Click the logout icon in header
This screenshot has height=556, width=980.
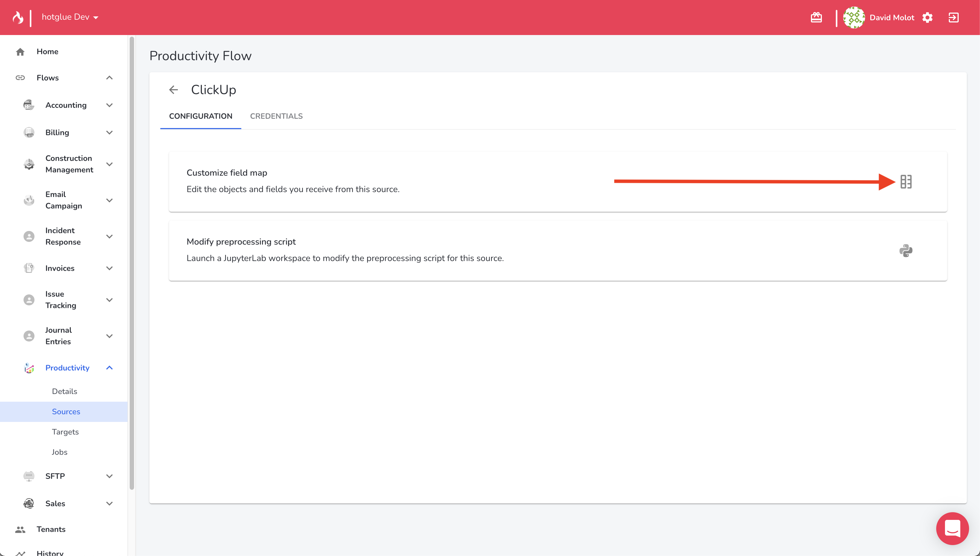click(953, 18)
